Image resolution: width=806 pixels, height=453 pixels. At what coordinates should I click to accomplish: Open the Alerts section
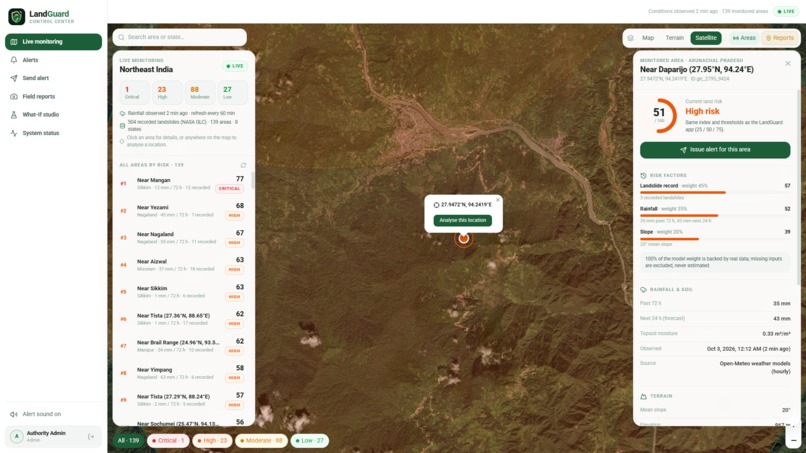(x=53, y=60)
